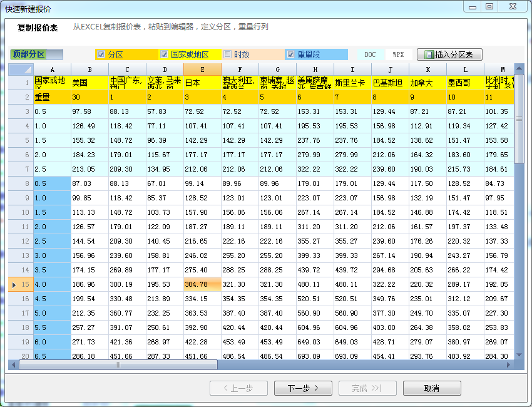The image size is (532, 407).
Task: Enable the 时效 checkbox
Action: [228, 54]
